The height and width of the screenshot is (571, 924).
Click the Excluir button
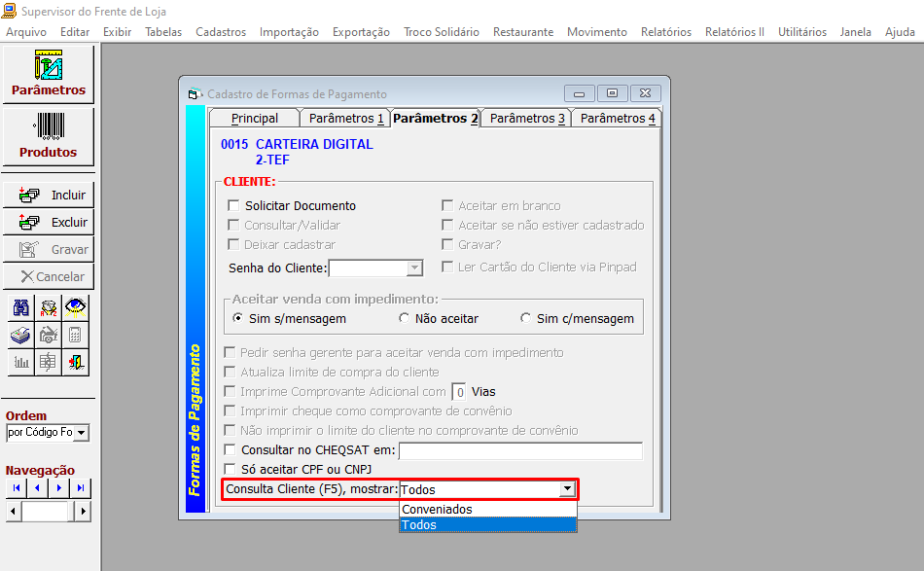coord(49,222)
